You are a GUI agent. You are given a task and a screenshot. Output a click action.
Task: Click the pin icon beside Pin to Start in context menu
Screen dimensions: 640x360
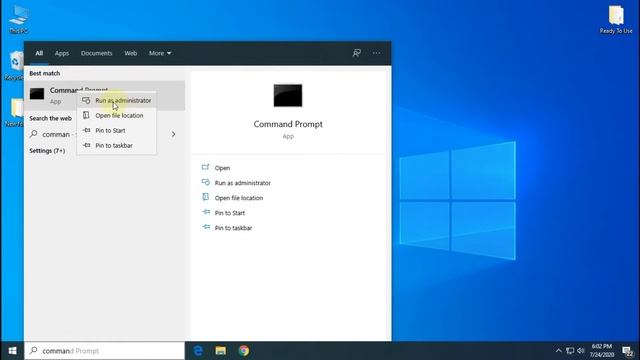pyautogui.click(x=86, y=130)
